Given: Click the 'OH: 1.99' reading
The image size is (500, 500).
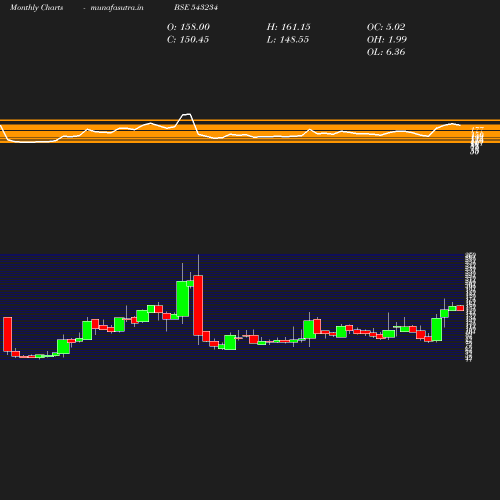Looking at the screenshot, I should [387, 40].
